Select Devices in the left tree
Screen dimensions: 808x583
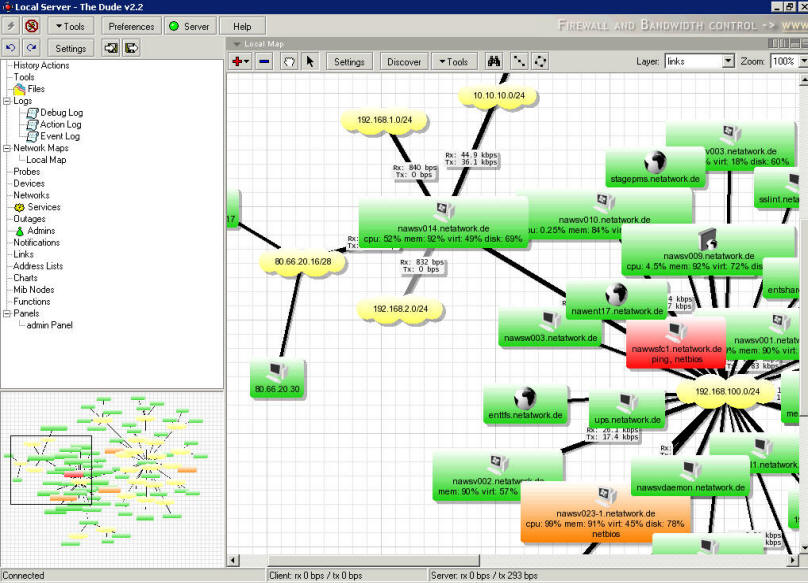(29, 184)
